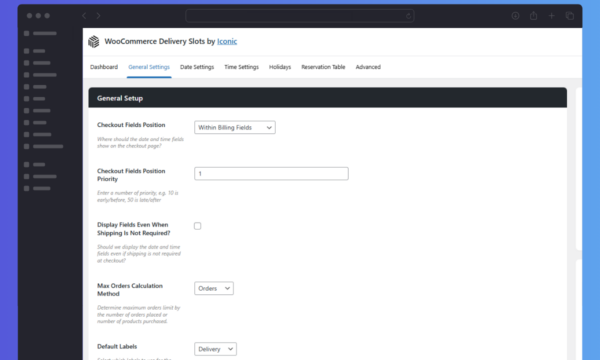This screenshot has width=600, height=360.
Task: Follow the Iconic link in header
Action: tap(227, 41)
